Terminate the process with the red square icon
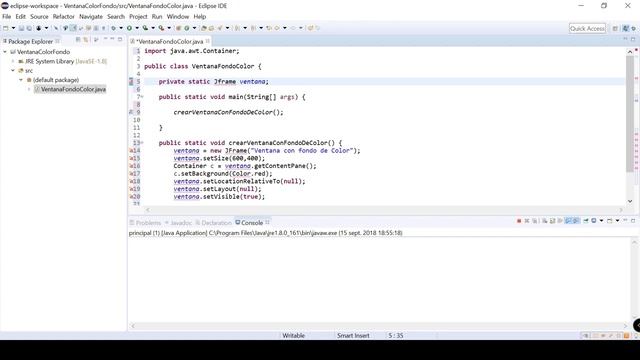 (x=519, y=221)
